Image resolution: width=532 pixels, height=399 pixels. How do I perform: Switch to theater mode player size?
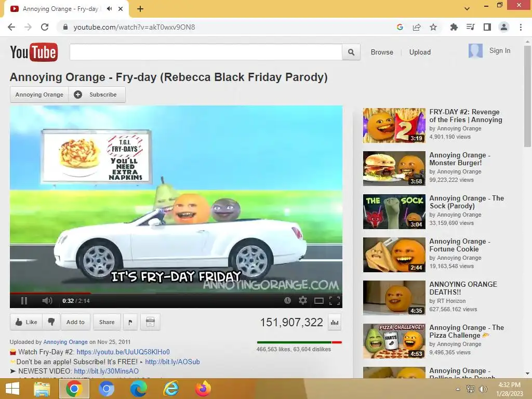(318, 301)
